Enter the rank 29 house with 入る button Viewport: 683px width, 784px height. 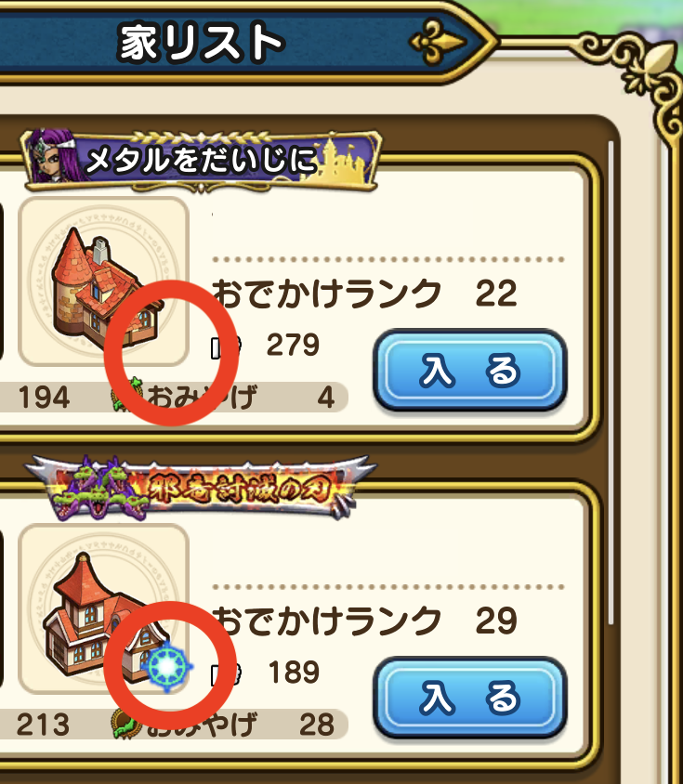point(470,698)
